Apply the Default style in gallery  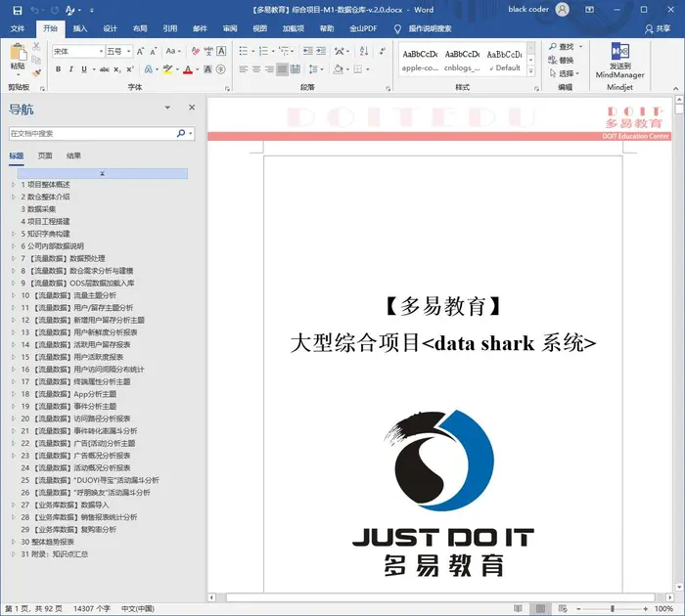pos(505,61)
